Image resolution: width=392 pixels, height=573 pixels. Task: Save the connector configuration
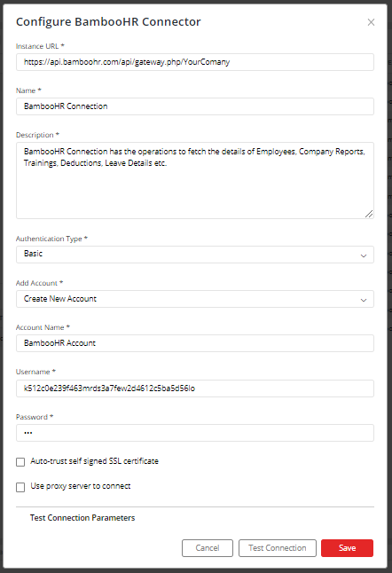tap(347, 548)
